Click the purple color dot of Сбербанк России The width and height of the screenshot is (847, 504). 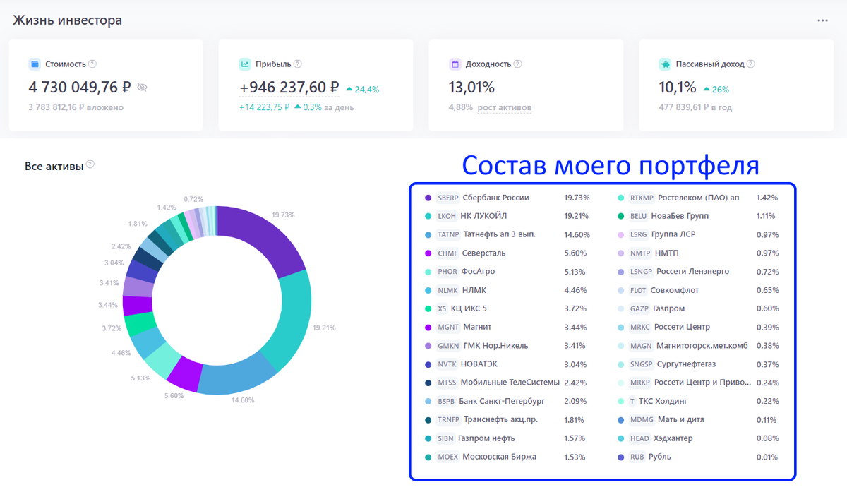click(428, 198)
